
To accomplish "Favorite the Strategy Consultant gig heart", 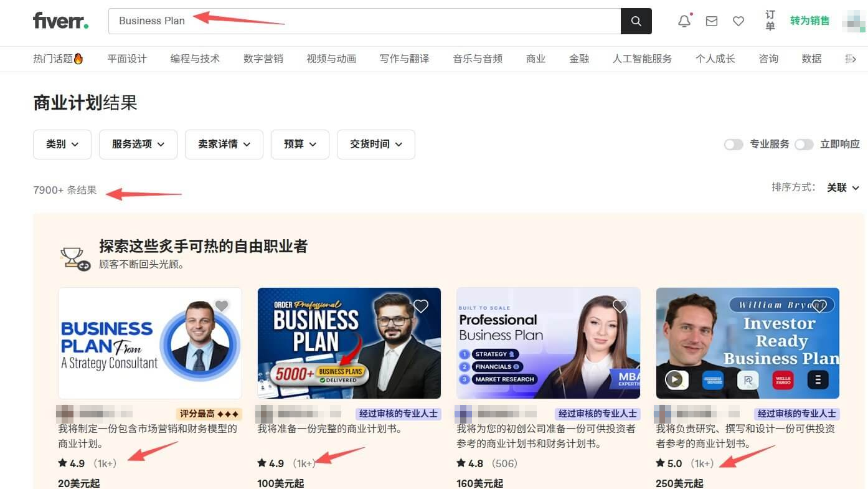I will click(x=222, y=305).
